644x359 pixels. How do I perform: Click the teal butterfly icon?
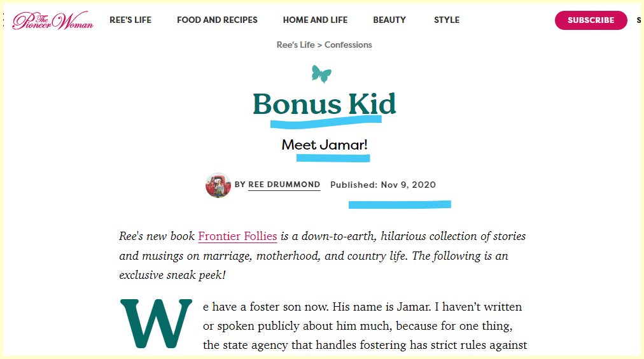point(321,73)
